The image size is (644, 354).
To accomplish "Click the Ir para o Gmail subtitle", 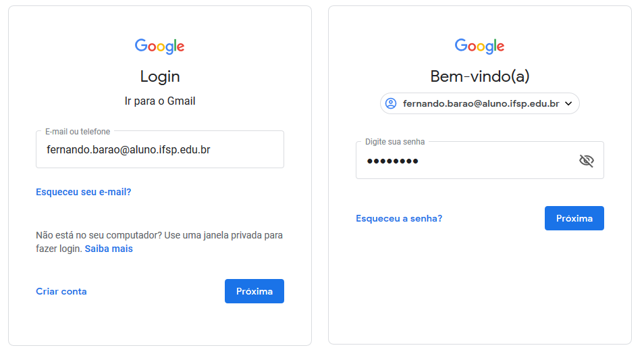I will click(160, 101).
